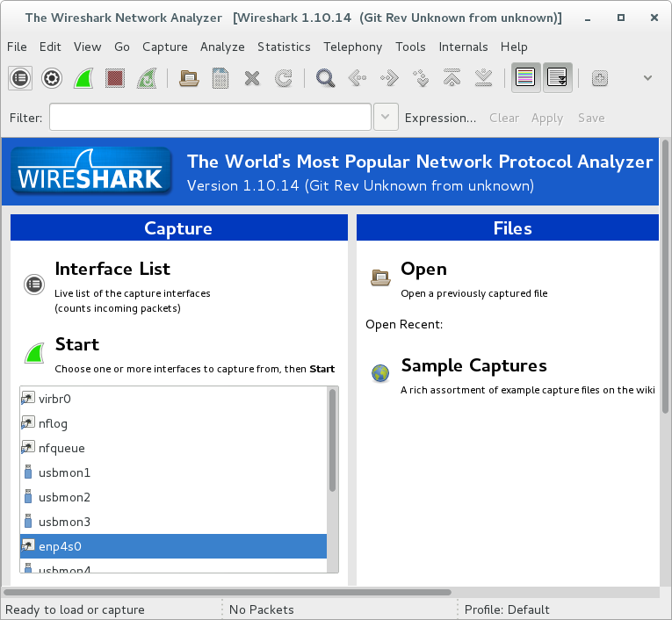Open the Statistics menu
The width and height of the screenshot is (672, 620).
pyautogui.click(x=284, y=47)
